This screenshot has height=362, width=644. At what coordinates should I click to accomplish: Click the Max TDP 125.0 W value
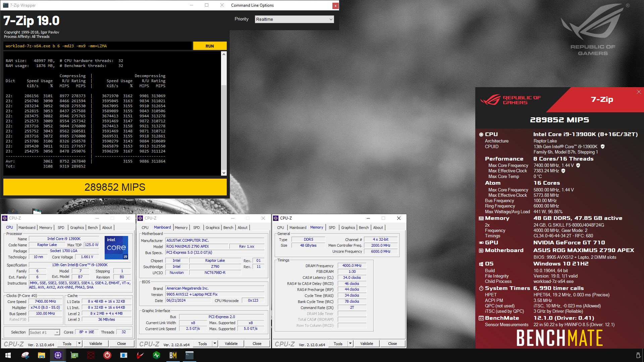click(92, 245)
